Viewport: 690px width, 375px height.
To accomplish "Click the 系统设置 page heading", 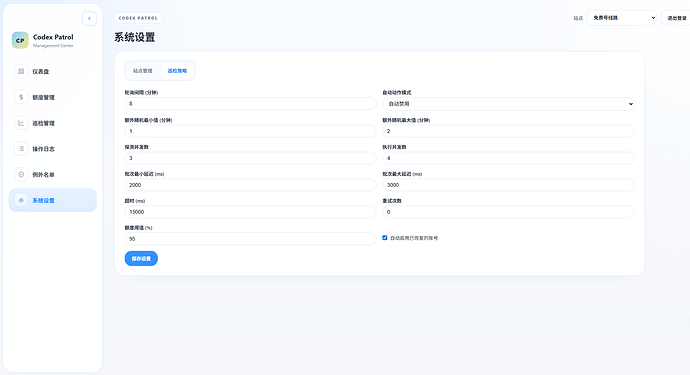I will tap(135, 37).
